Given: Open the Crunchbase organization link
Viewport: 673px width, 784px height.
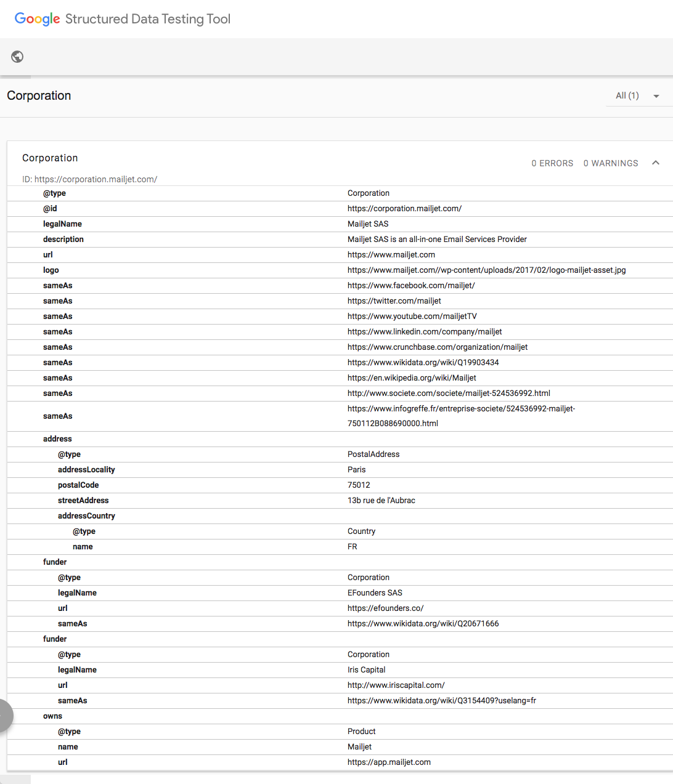Looking at the screenshot, I should pyautogui.click(x=438, y=347).
